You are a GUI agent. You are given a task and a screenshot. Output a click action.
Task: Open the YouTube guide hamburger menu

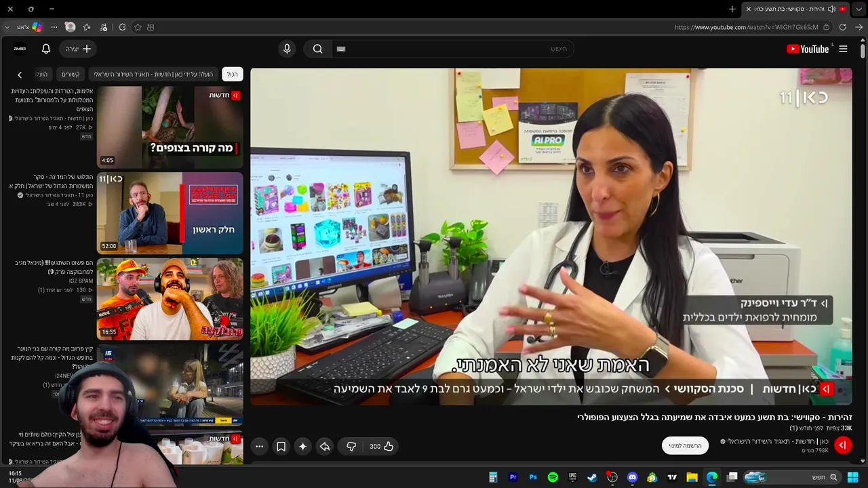(843, 49)
